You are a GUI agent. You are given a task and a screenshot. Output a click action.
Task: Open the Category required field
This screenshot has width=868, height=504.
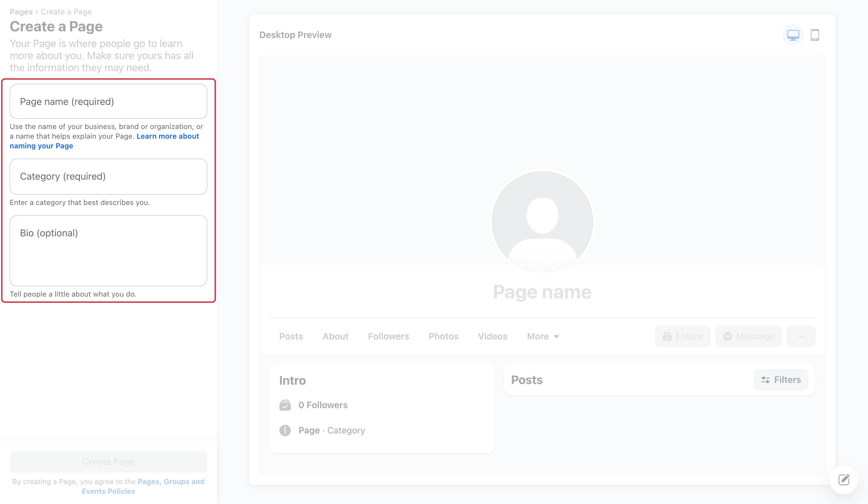(x=108, y=176)
